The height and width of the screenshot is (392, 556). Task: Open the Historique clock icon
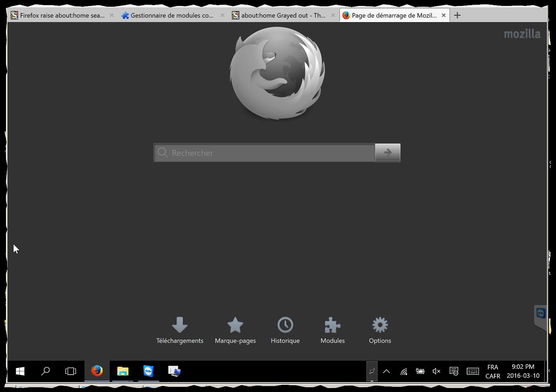[285, 325]
